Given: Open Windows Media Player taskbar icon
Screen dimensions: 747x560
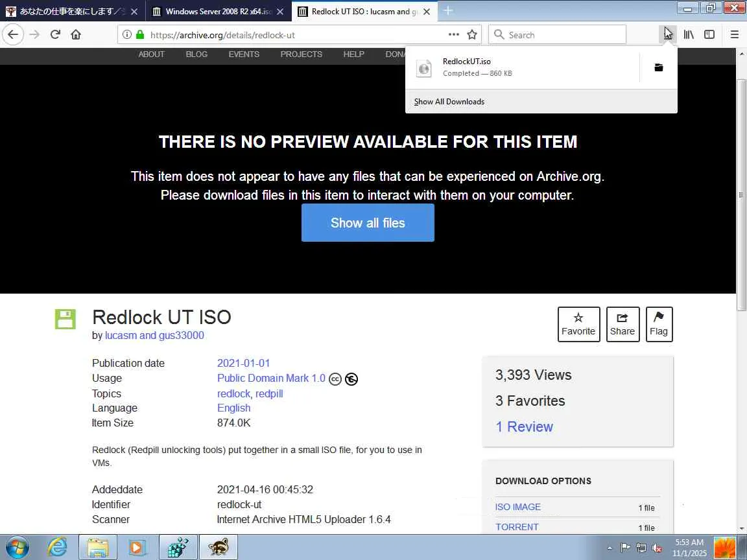Looking at the screenshot, I should tap(137, 548).
